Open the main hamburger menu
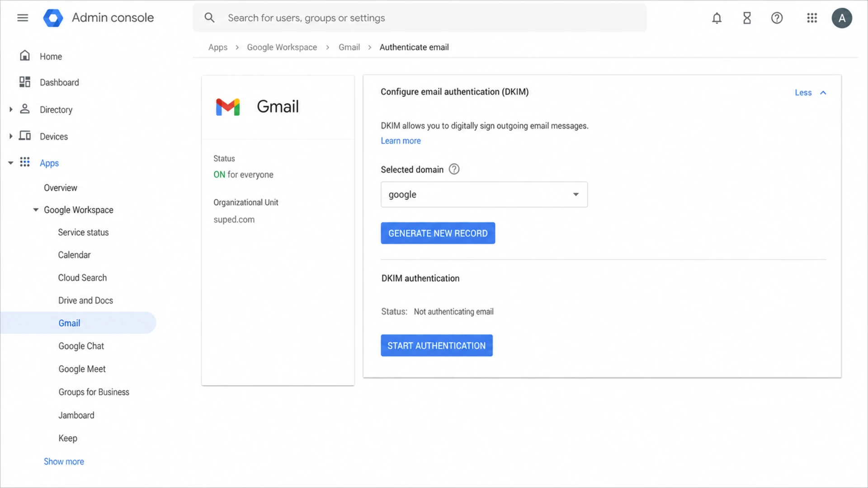 point(23,18)
